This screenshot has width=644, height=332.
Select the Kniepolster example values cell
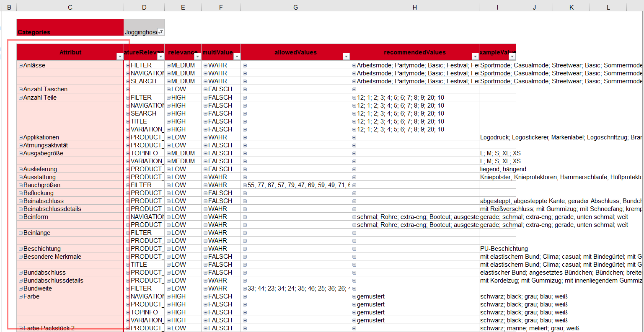[561, 177]
